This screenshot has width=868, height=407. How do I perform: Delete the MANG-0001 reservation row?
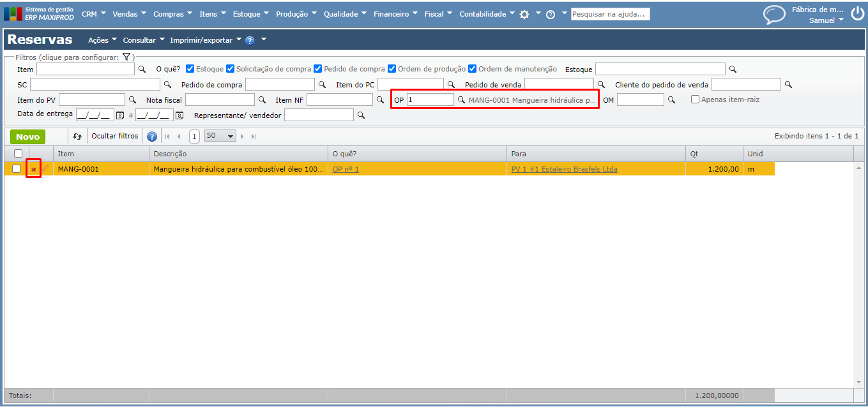pyautogui.click(x=33, y=169)
